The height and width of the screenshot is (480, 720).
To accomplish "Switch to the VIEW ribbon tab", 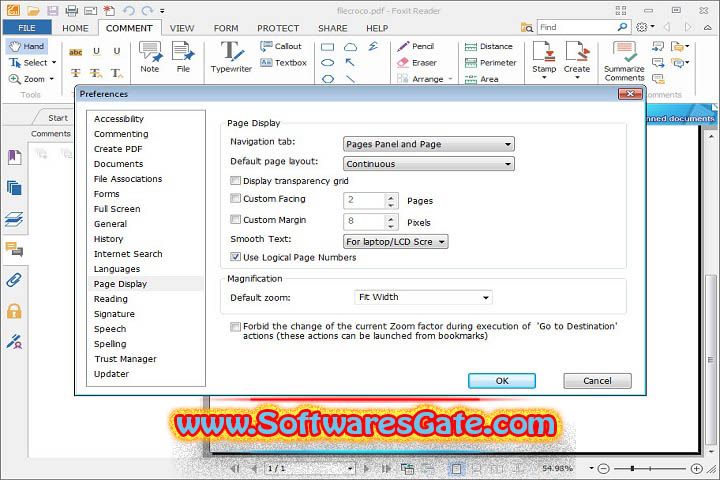I will click(182, 28).
